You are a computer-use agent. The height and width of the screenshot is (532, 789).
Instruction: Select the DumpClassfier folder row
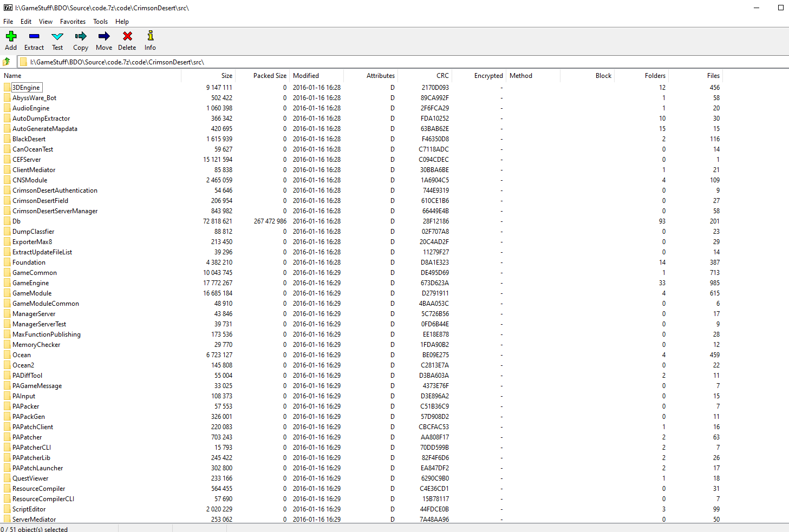coord(362,232)
